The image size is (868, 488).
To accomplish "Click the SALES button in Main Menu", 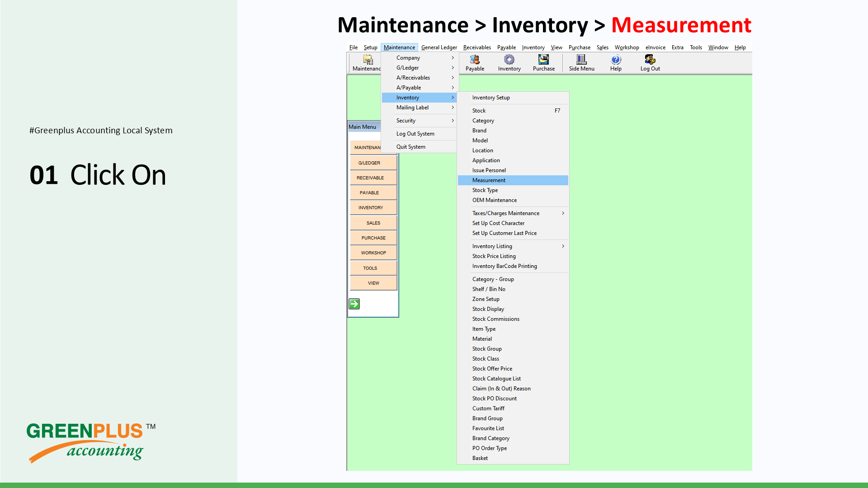I will tap(373, 223).
